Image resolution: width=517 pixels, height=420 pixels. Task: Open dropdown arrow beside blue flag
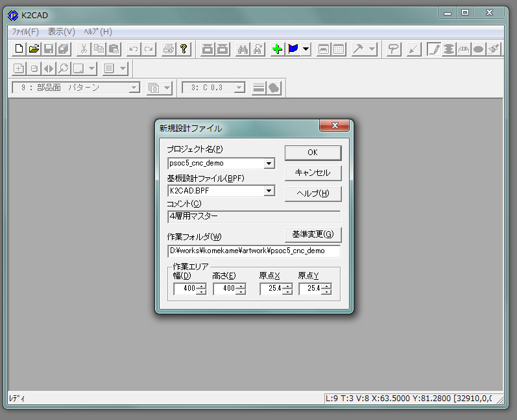[x=306, y=49]
